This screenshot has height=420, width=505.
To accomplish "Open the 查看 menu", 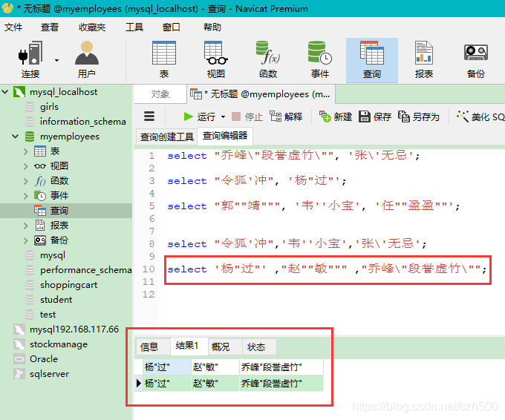I will 50,27.
